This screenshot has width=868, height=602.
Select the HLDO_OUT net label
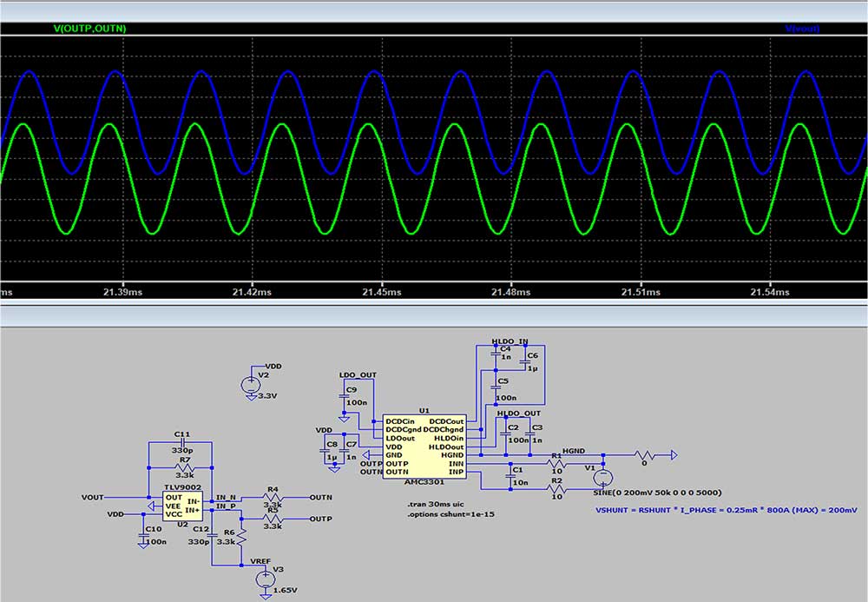pos(519,413)
